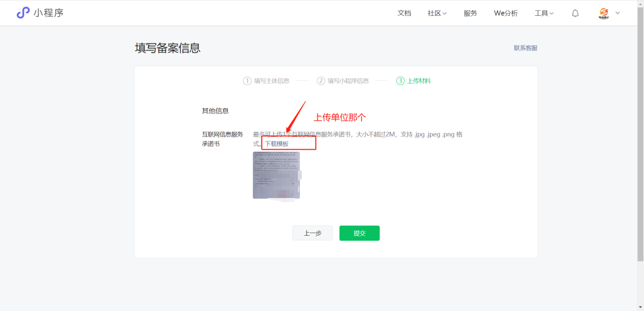
Task: Click the 上一步 button
Action: coord(313,233)
